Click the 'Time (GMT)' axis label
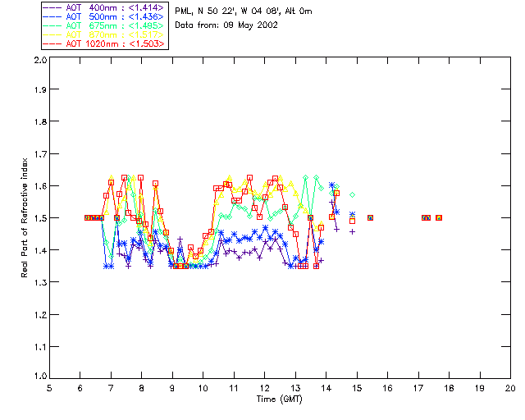525x420 pixels. 280,399
